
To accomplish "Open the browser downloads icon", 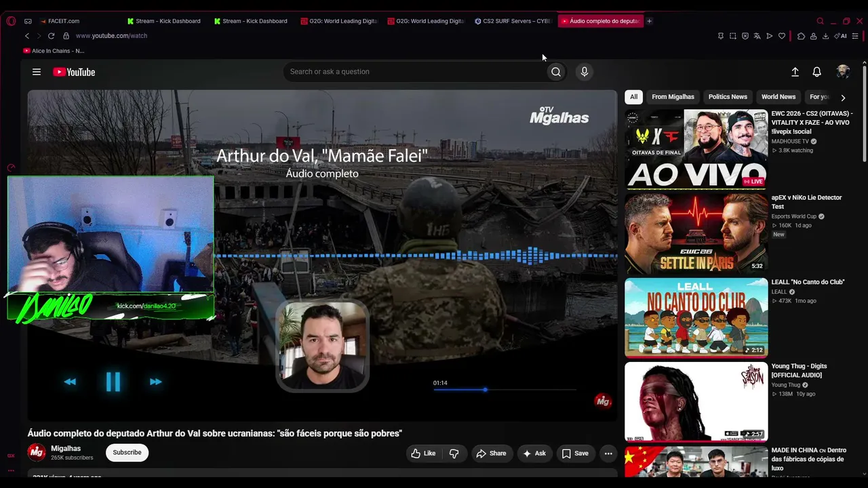I will (x=825, y=36).
